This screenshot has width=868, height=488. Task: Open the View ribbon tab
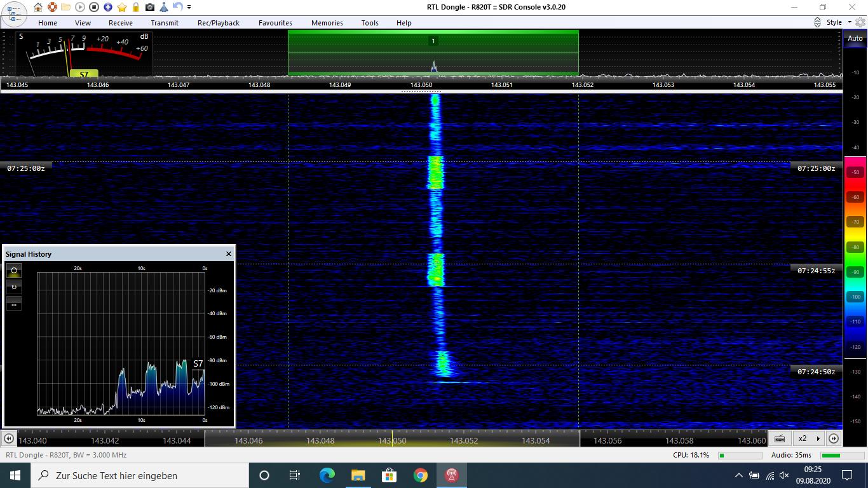pos(83,22)
